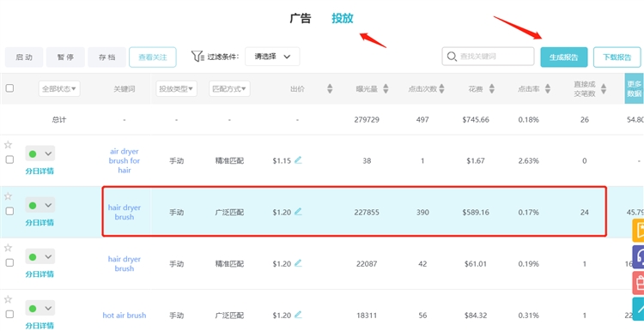Check the hair dryer brush 广泛匹配 row

9,211
